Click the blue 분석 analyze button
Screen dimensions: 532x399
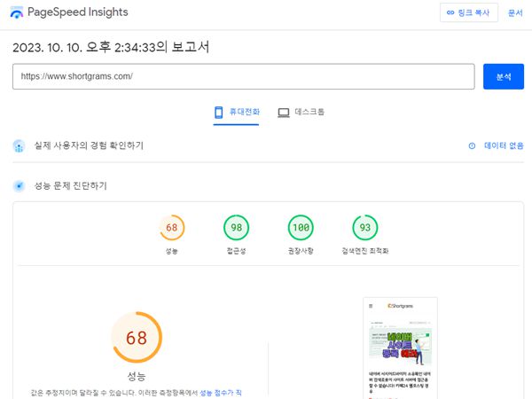[504, 76]
